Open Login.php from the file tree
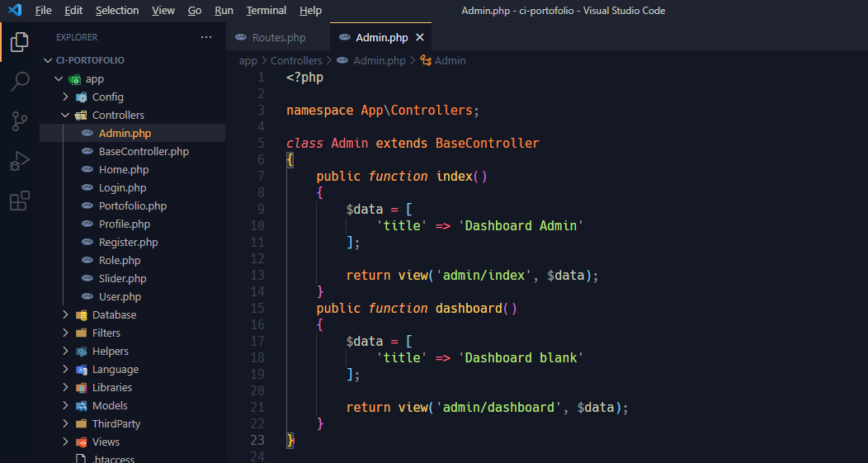Screen dimensions: 868x463 (122, 187)
